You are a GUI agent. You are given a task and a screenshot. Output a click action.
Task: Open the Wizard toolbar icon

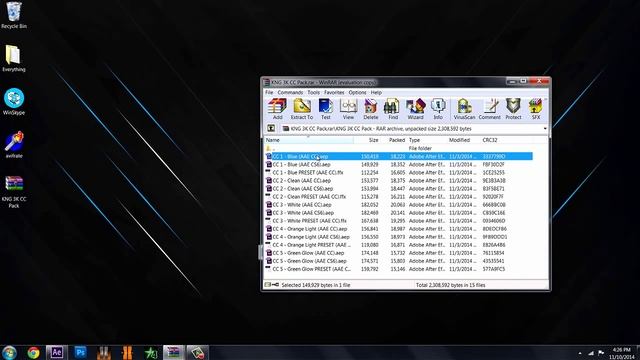(416, 109)
